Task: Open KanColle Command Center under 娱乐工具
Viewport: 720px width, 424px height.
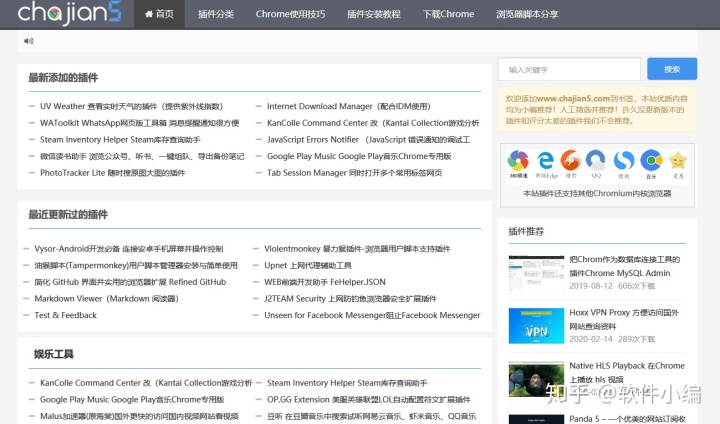Action: point(146,383)
